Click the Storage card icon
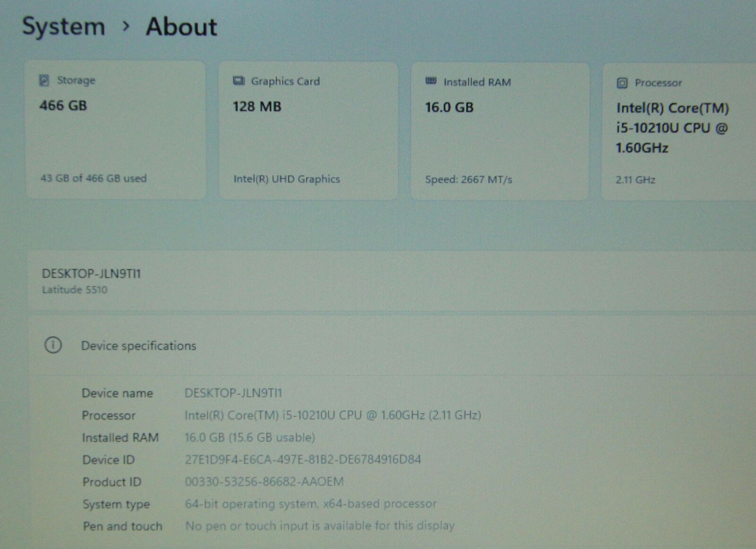The image size is (756, 549). (44, 80)
